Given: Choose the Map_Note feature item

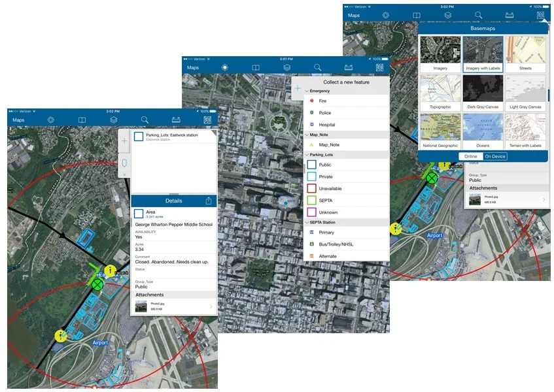Looking at the screenshot, I should click(x=347, y=145).
